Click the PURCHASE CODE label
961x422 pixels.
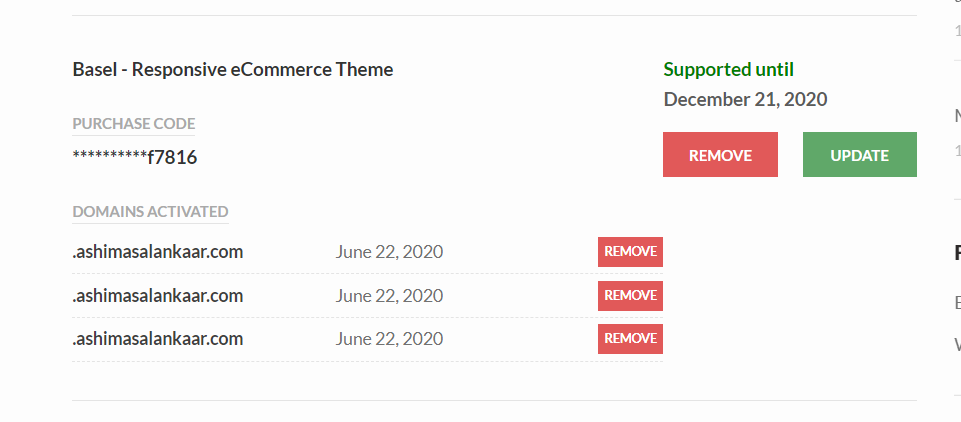134,124
